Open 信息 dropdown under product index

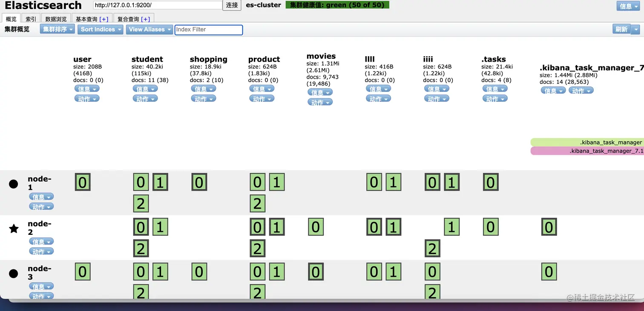point(262,88)
